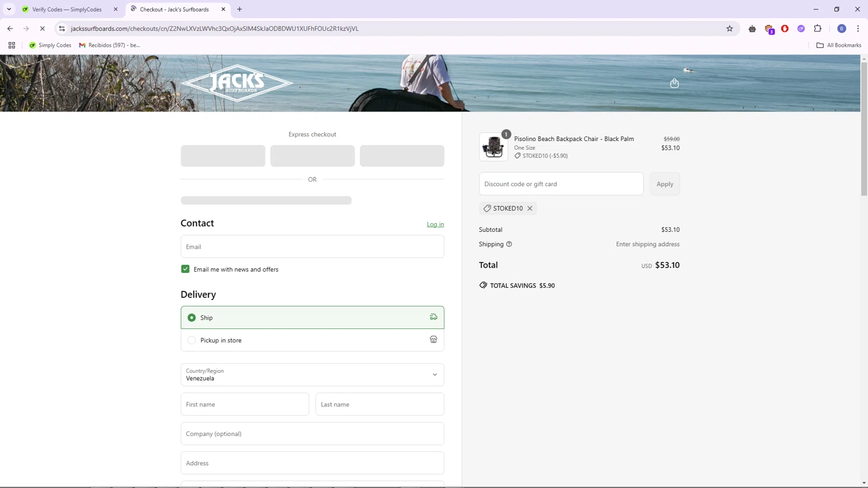Image resolution: width=868 pixels, height=488 pixels.
Task: Open a new browser tab
Action: tap(240, 9)
